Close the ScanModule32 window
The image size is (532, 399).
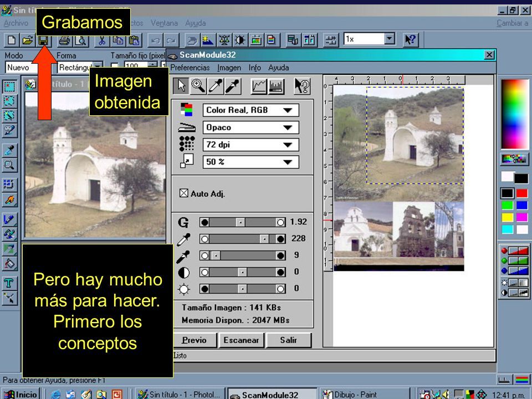pos(489,55)
